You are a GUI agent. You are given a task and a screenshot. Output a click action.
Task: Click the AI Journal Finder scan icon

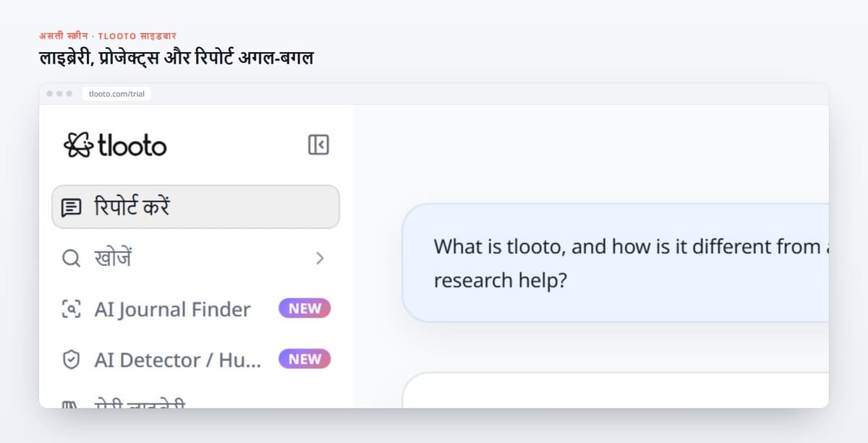click(x=71, y=309)
